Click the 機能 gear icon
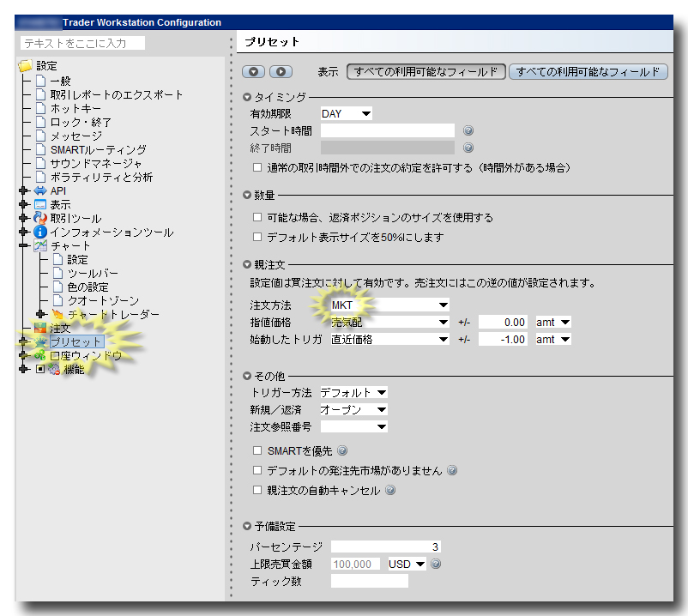The width and height of the screenshot is (688, 616). 54,369
